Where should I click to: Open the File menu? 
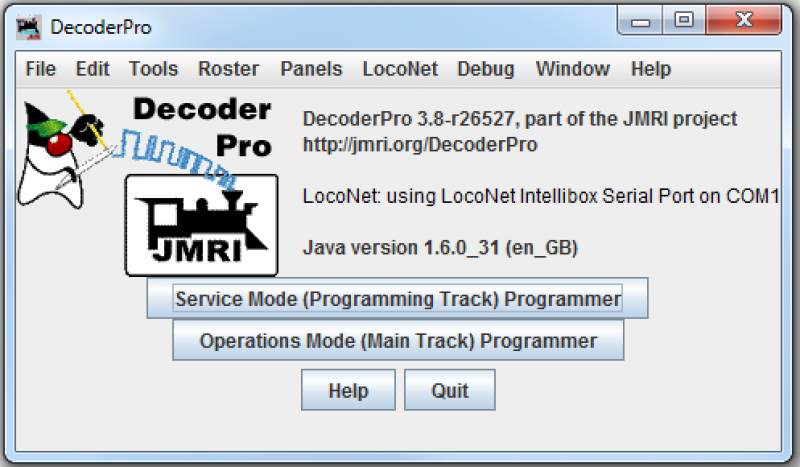click(40, 69)
